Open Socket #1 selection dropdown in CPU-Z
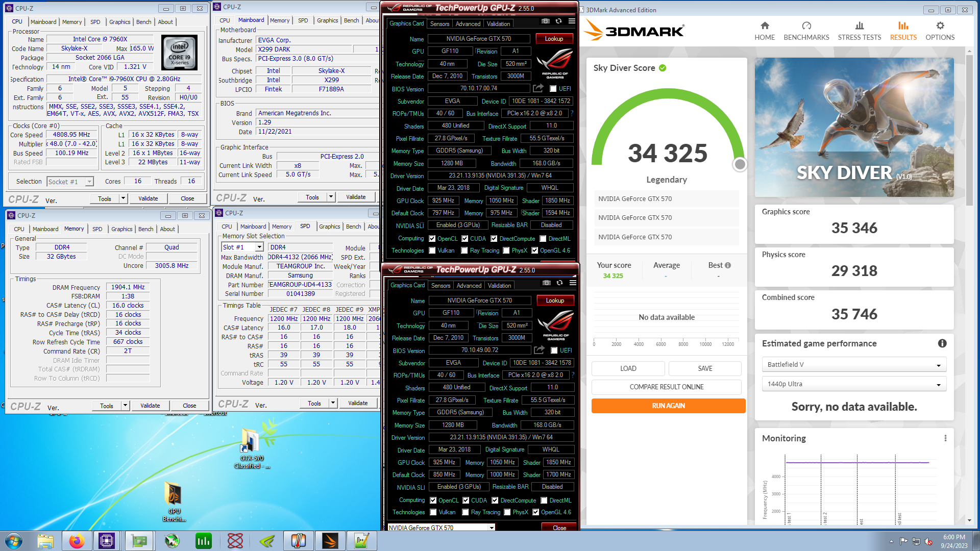This screenshot has height=551, width=980. (70, 182)
